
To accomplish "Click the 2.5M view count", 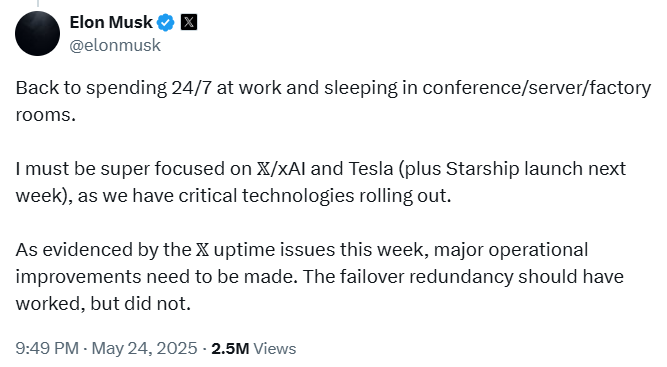I will tap(230, 349).
